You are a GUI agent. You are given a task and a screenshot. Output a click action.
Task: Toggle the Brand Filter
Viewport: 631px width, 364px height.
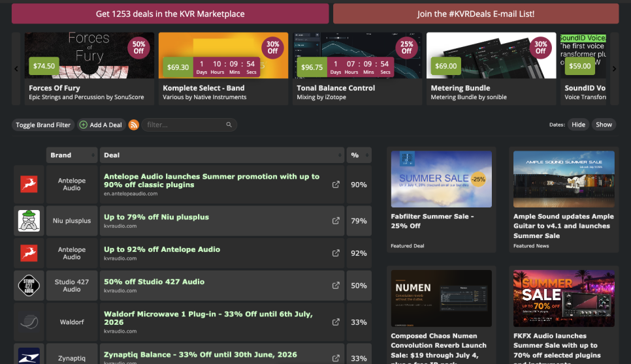pos(43,125)
